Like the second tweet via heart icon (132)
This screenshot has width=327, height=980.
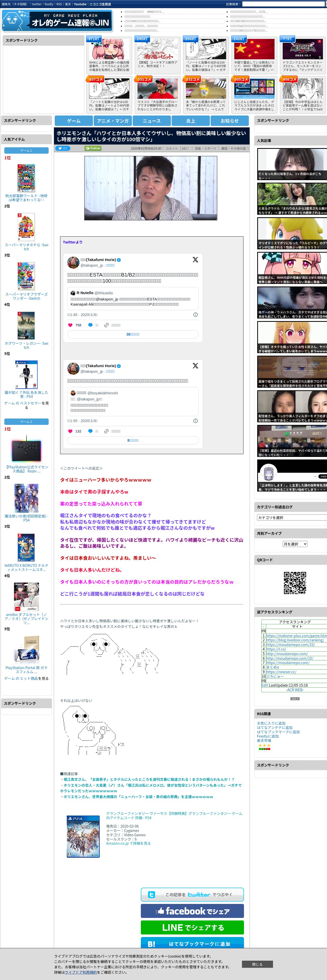[x=70, y=431]
